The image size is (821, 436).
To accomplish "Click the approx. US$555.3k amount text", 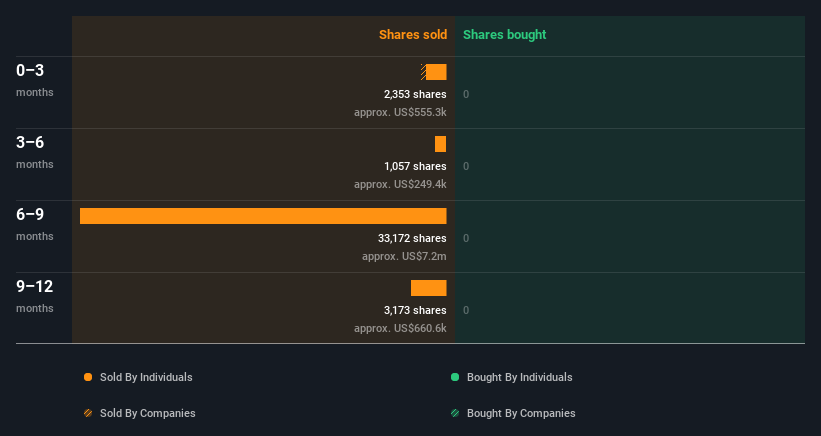I will click(x=401, y=112).
